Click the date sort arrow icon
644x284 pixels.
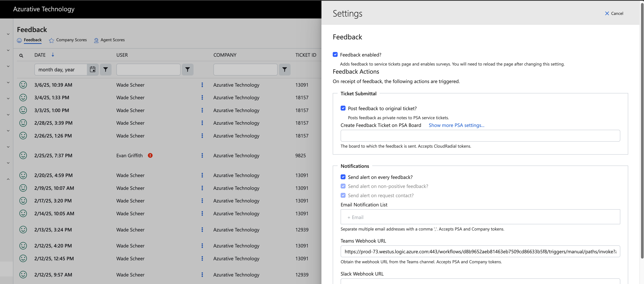click(53, 55)
